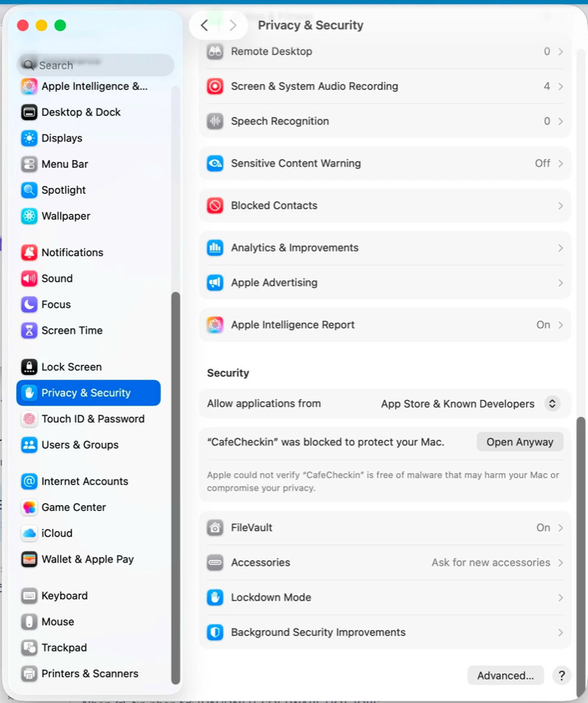Image resolution: width=588 pixels, height=703 pixels.
Task: Expand Remote Desktop row chevron
Action: pyautogui.click(x=561, y=52)
